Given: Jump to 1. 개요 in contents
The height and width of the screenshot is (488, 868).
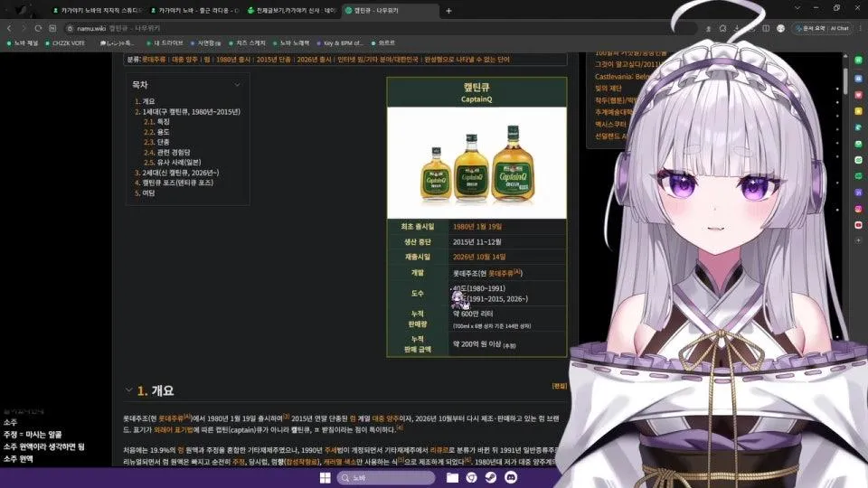Looking at the screenshot, I should coord(145,101).
